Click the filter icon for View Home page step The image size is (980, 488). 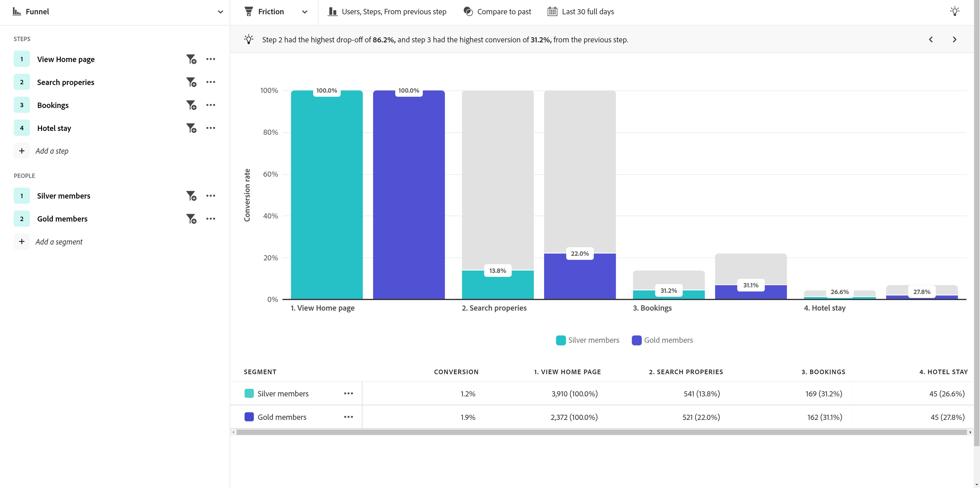tap(191, 59)
